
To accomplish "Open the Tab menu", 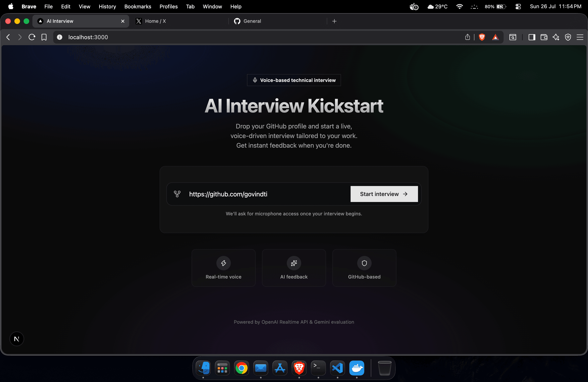I will pyautogui.click(x=190, y=6).
